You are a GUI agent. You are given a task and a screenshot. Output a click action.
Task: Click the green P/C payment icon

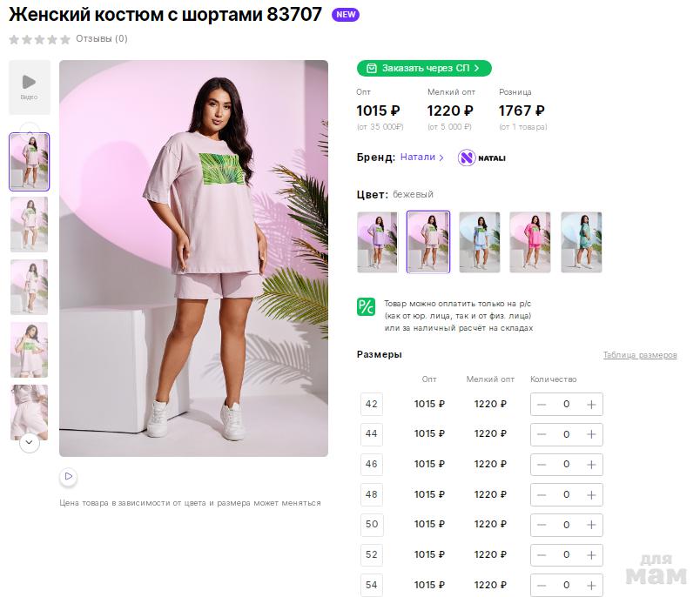coord(366,306)
